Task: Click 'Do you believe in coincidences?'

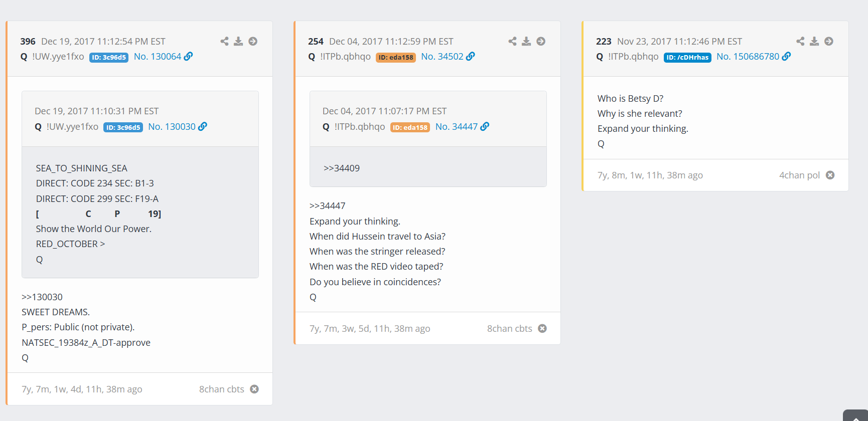Action: coord(375,282)
